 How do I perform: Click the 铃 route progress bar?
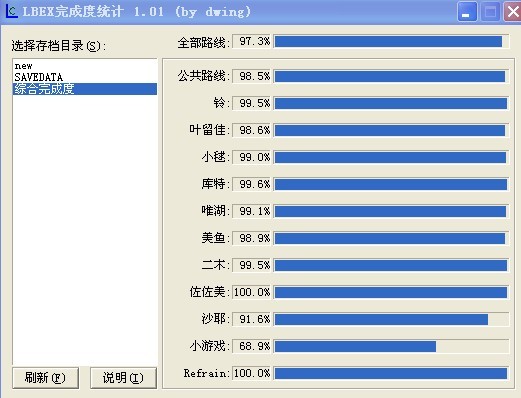coord(391,103)
